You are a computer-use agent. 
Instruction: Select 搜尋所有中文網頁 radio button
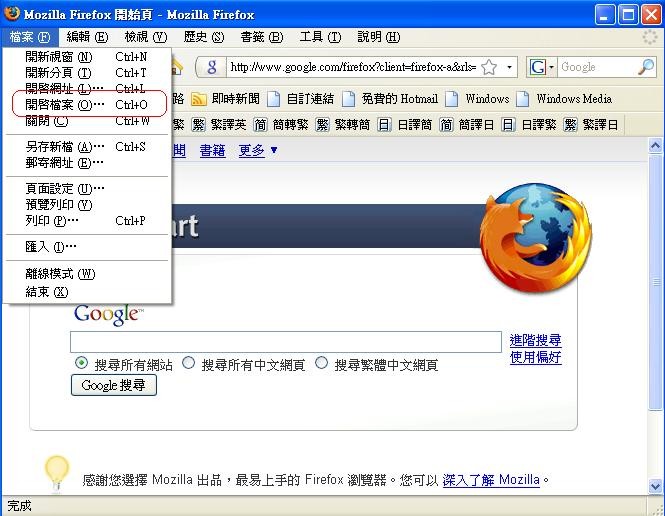click(x=188, y=363)
